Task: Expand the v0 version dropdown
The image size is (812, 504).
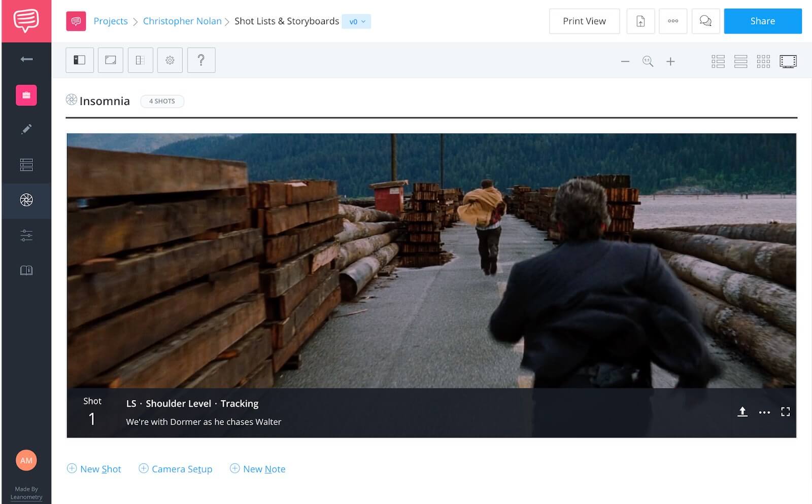Action: (x=357, y=21)
